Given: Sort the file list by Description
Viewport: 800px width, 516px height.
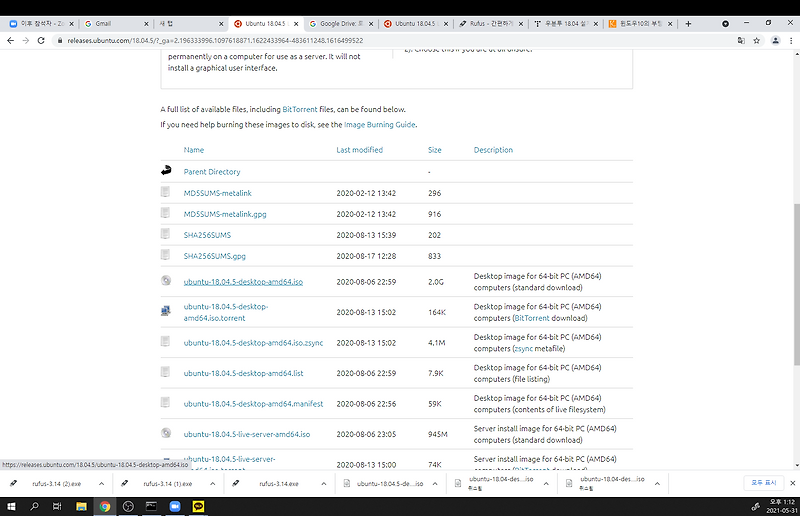Looking at the screenshot, I should point(493,150).
